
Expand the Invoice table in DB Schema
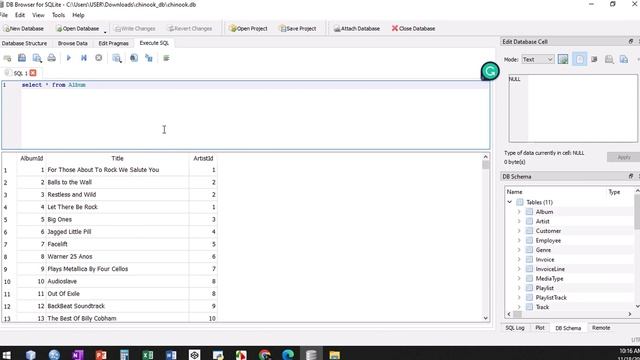pyautogui.click(x=519, y=260)
